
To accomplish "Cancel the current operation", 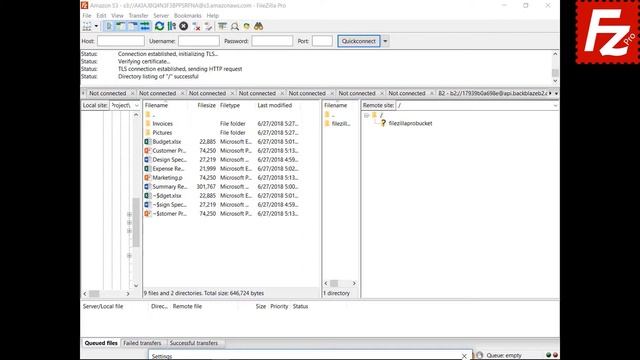I will (x=184, y=27).
